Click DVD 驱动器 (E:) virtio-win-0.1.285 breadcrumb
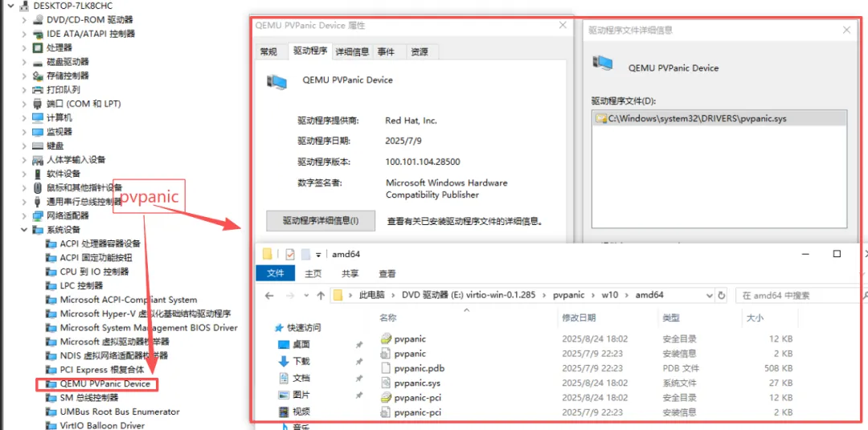 click(x=469, y=296)
